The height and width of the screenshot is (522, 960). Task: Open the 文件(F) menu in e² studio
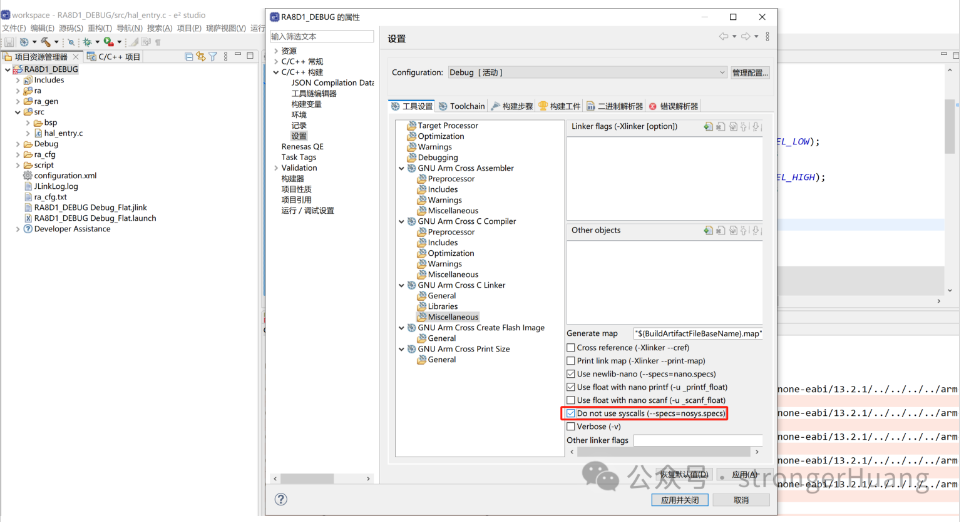14,28
